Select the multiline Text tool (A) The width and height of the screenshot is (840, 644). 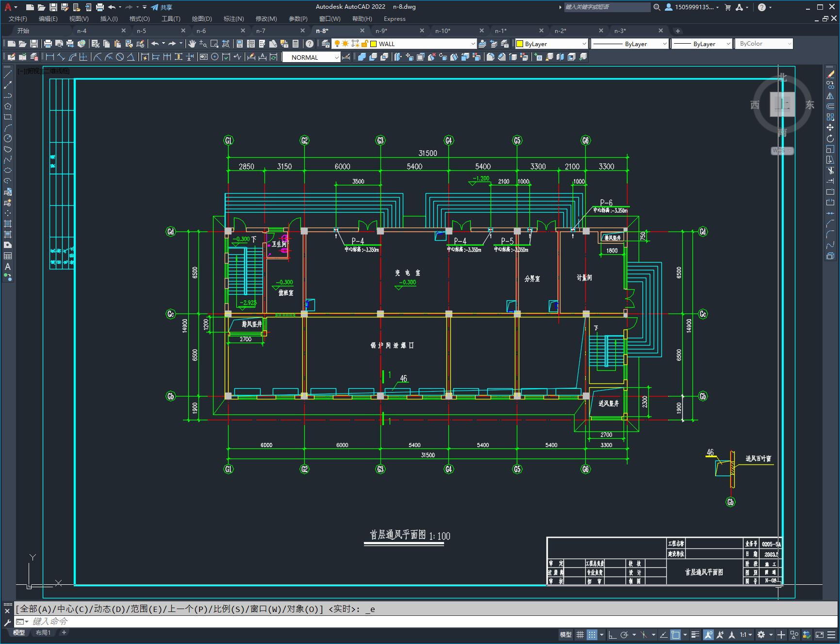tap(8, 266)
